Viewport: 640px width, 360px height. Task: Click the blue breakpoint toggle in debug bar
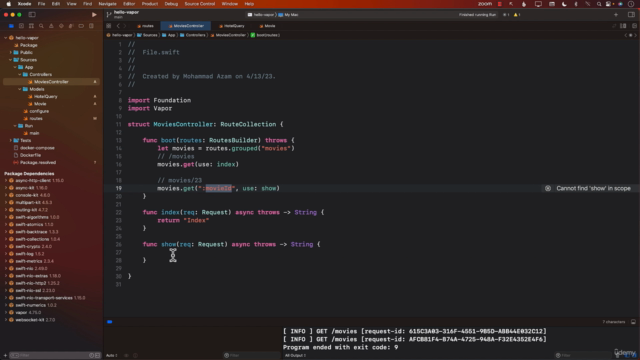pyautogui.click(x=109, y=322)
